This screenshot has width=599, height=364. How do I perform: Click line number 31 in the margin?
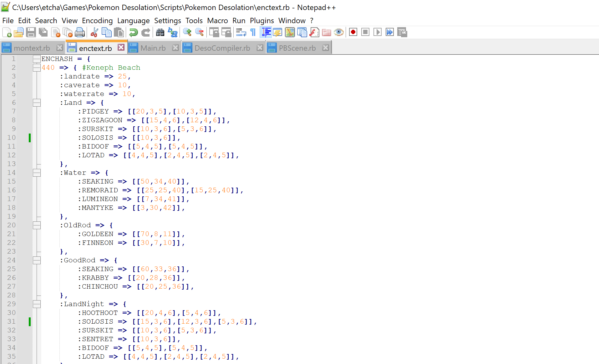(12, 321)
